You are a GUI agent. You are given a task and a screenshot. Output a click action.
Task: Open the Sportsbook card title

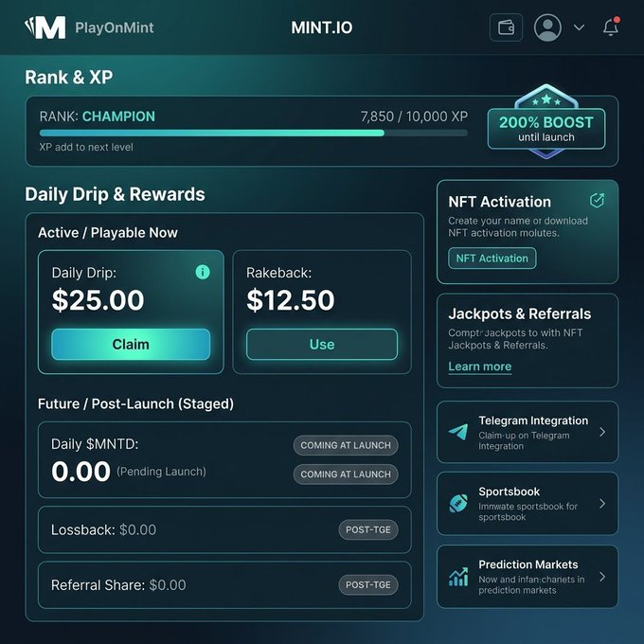click(x=509, y=492)
